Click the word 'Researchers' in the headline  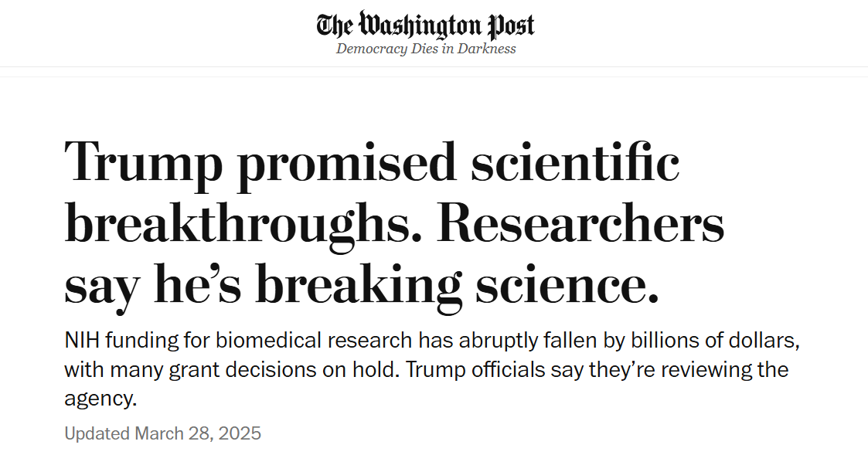pyautogui.click(x=585, y=225)
